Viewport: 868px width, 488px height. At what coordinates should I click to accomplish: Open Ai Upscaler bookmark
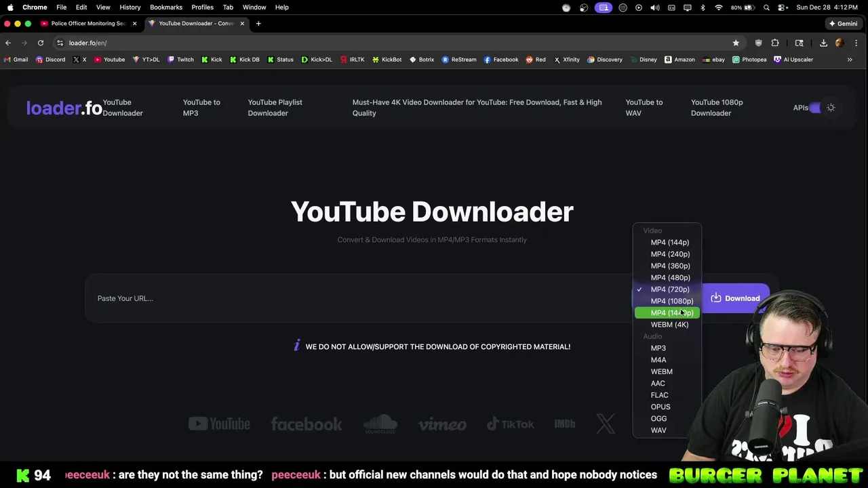tap(793, 60)
